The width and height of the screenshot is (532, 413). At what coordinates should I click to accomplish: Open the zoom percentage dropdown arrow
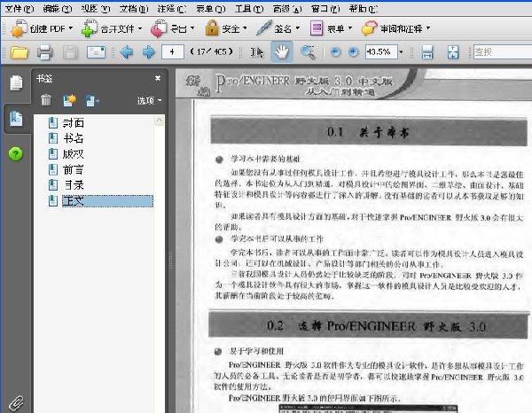(x=402, y=52)
